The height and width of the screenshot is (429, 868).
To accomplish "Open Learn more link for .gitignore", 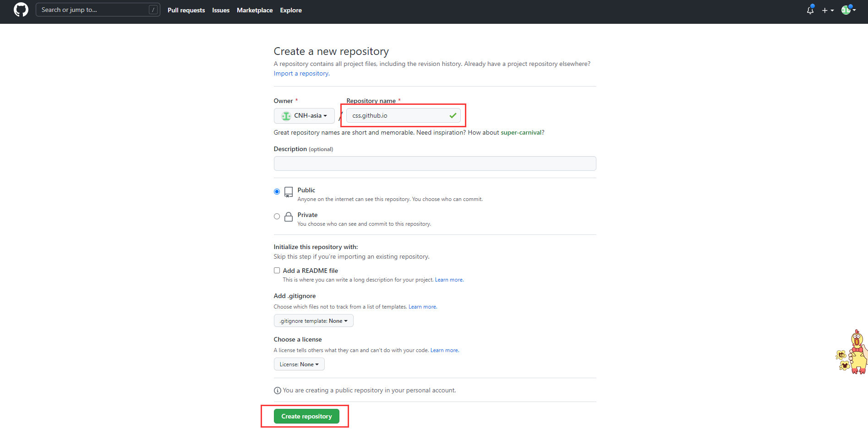I will click(x=422, y=307).
